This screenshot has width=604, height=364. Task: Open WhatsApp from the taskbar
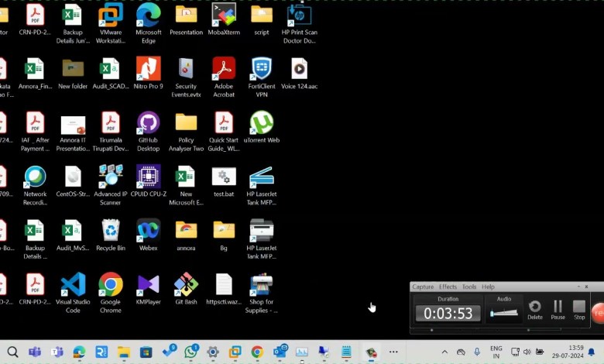(190, 352)
